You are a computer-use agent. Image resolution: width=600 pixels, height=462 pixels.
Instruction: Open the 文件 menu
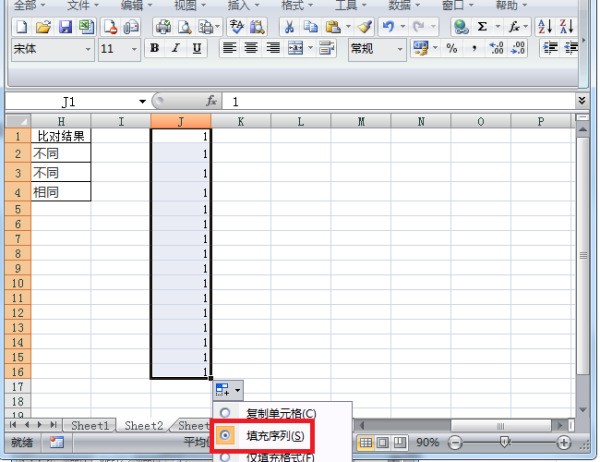pyautogui.click(x=83, y=5)
